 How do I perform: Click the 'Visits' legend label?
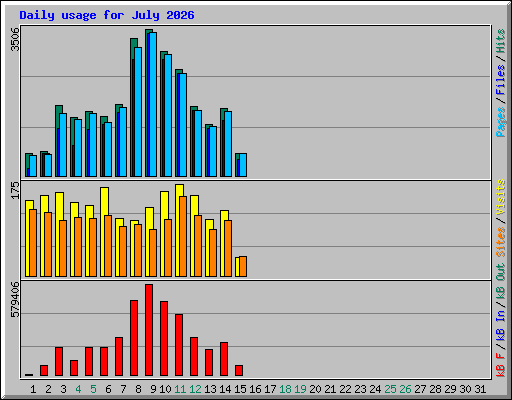click(500, 197)
